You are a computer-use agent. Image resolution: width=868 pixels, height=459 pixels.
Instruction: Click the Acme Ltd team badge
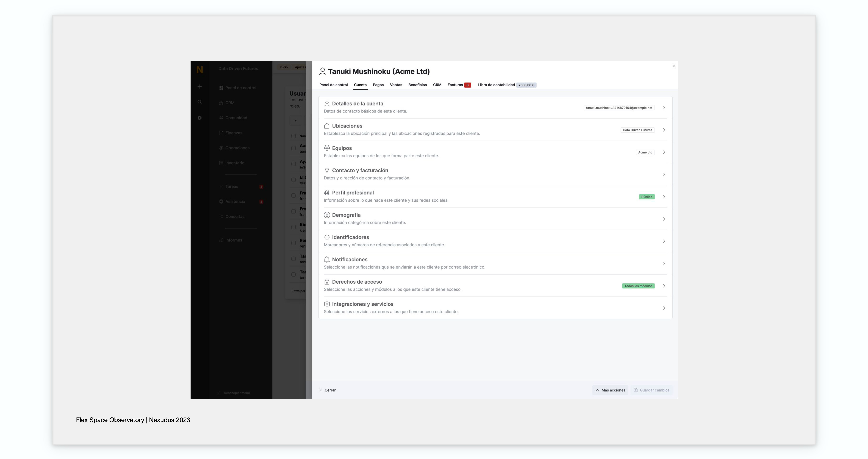click(645, 152)
